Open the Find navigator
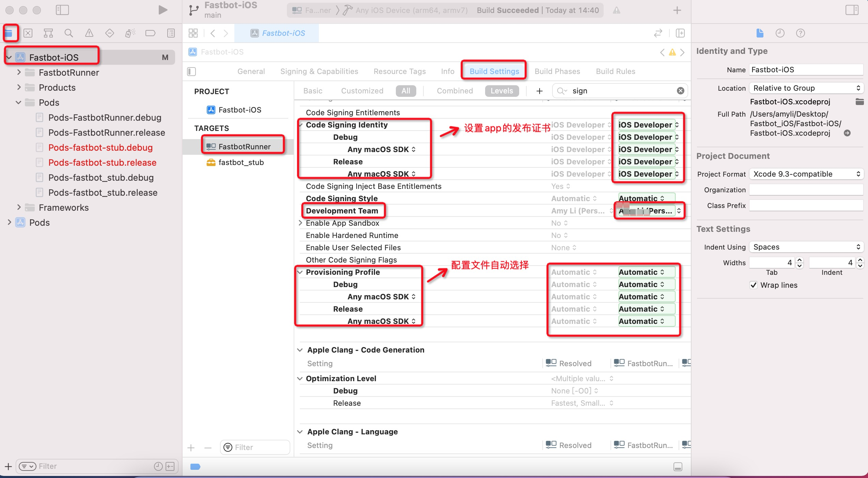 coord(68,33)
